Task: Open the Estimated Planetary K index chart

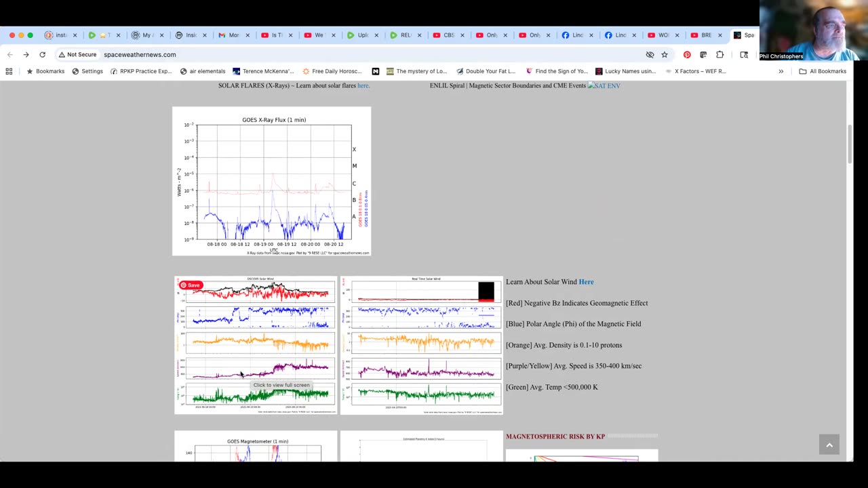Action: tap(421, 447)
